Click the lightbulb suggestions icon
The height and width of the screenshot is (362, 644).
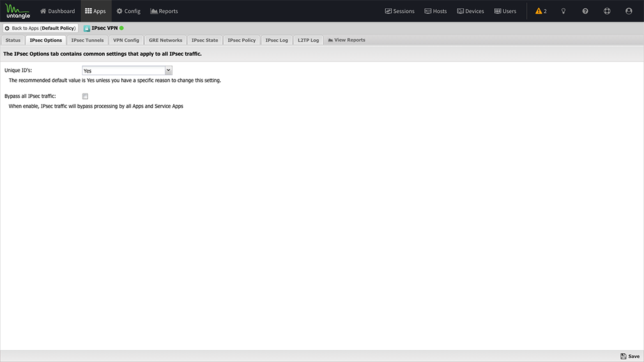(x=563, y=11)
